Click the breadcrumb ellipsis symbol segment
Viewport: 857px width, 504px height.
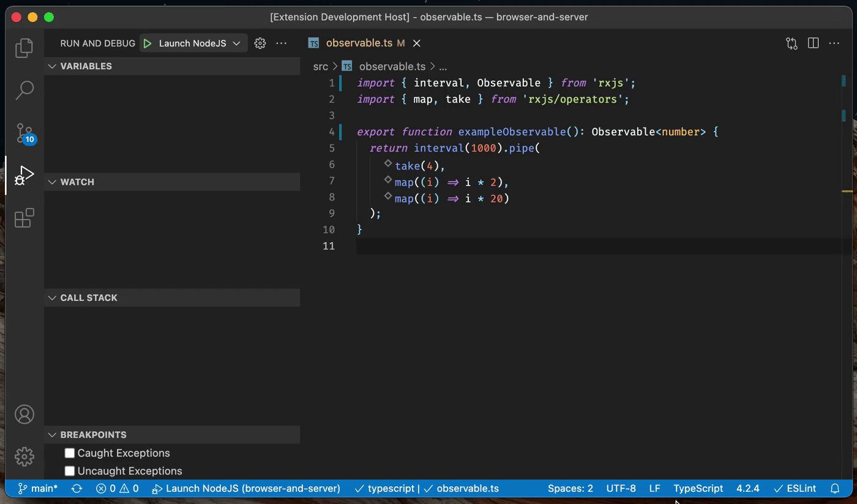pyautogui.click(x=443, y=66)
